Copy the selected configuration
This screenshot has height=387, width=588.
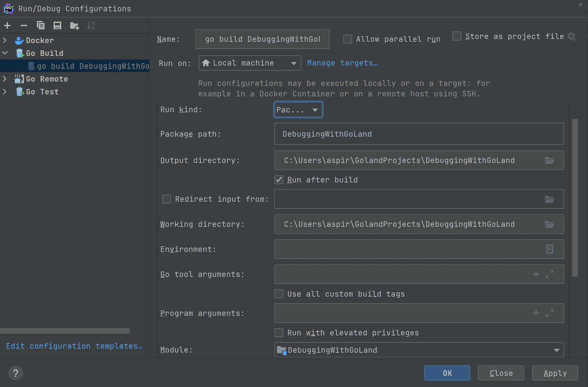40,25
